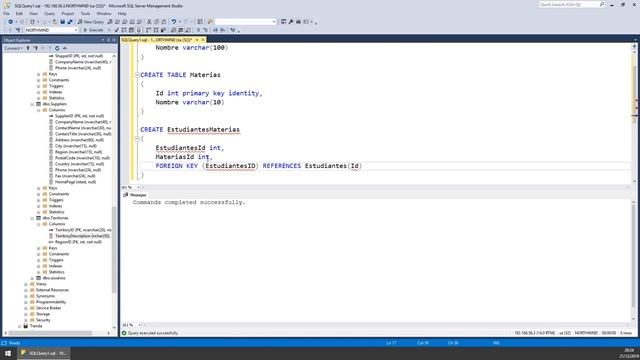640x360 pixels.
Task: Click the Disconnect plug icon in Object Explorer
Action: click(36, 48)
